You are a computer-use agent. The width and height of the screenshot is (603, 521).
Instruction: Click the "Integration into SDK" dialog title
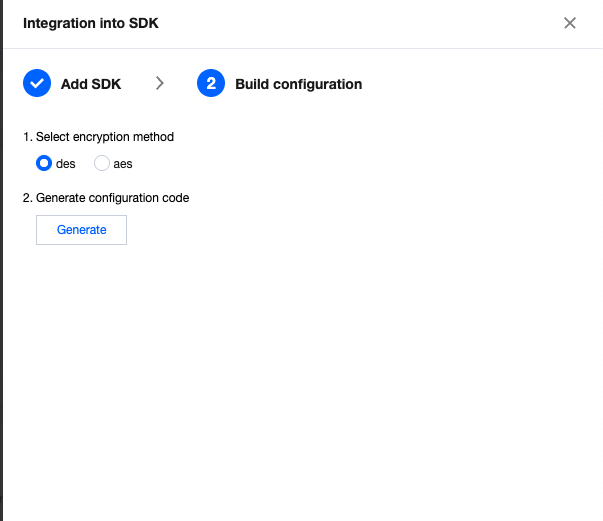click(90, 23)
